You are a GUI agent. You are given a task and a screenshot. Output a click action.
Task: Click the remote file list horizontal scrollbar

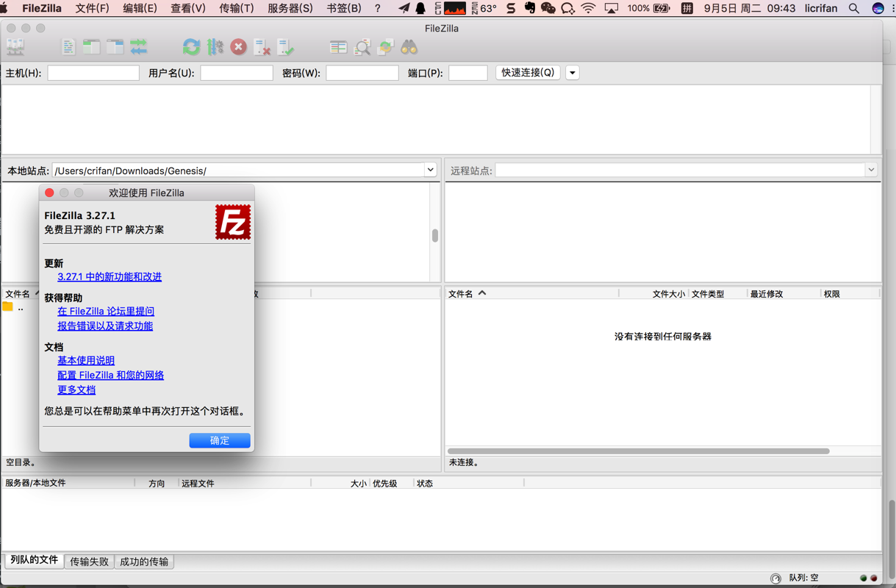click(x=639, y=451)
